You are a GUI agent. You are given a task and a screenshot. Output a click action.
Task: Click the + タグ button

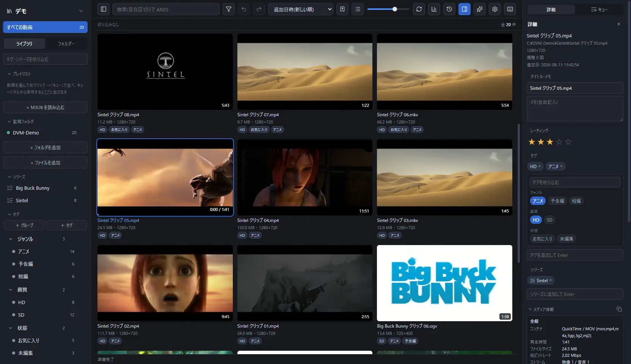pos(66,225)
